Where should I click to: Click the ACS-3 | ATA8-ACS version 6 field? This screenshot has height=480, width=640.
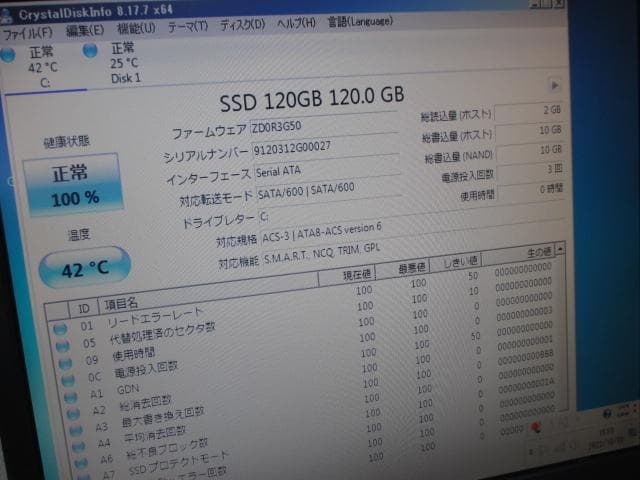point(411,230)
